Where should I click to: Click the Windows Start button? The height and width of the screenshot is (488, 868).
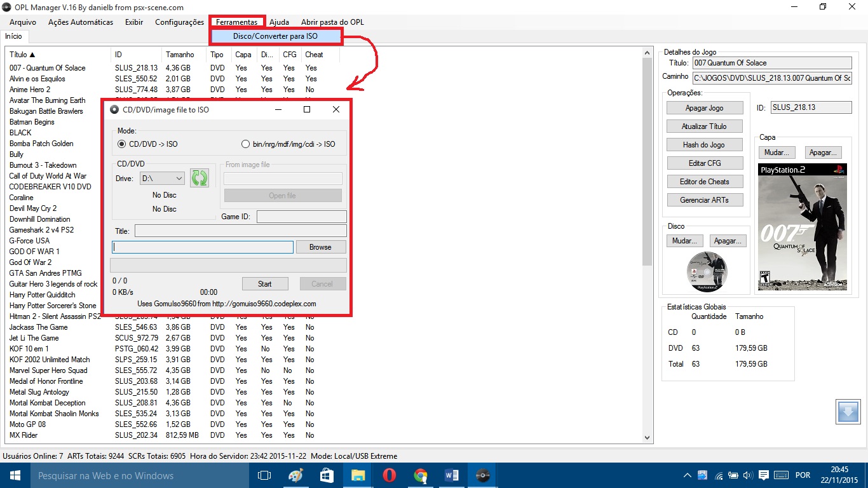coord(15,475)
